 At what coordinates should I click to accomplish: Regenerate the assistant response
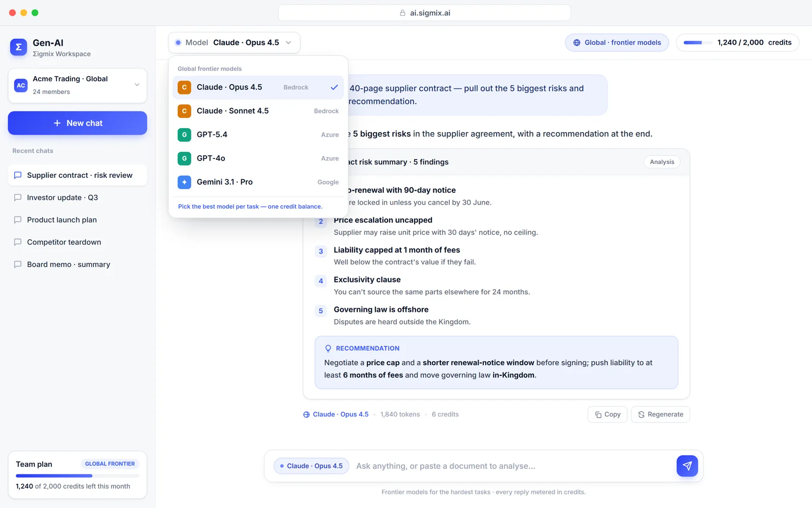(x=661, y=415)
